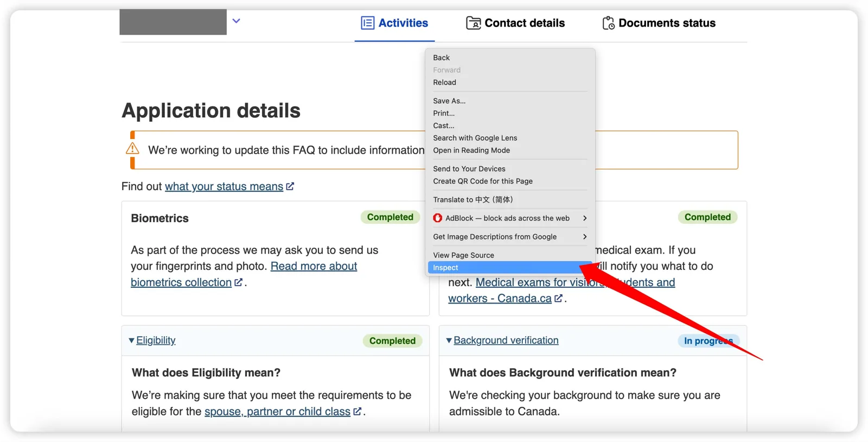868x442 pixels.
Task: Choose View Page Source
Action: click(x=510, y=255)
